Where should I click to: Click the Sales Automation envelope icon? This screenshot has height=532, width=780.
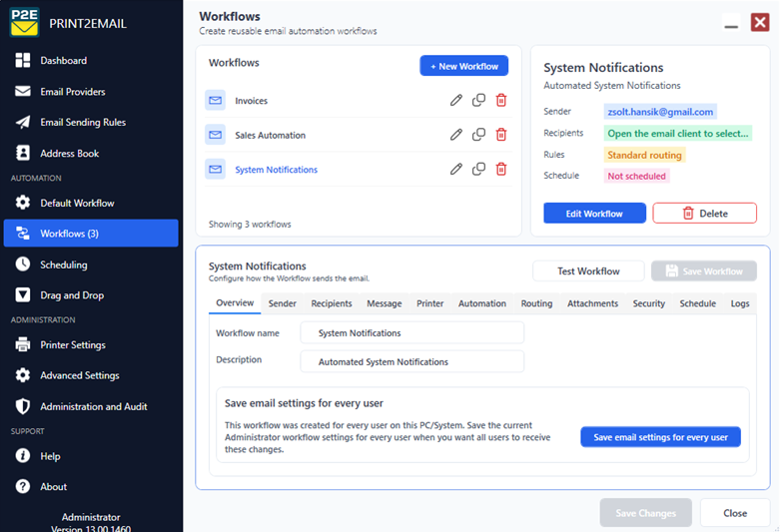pos(216,135)
